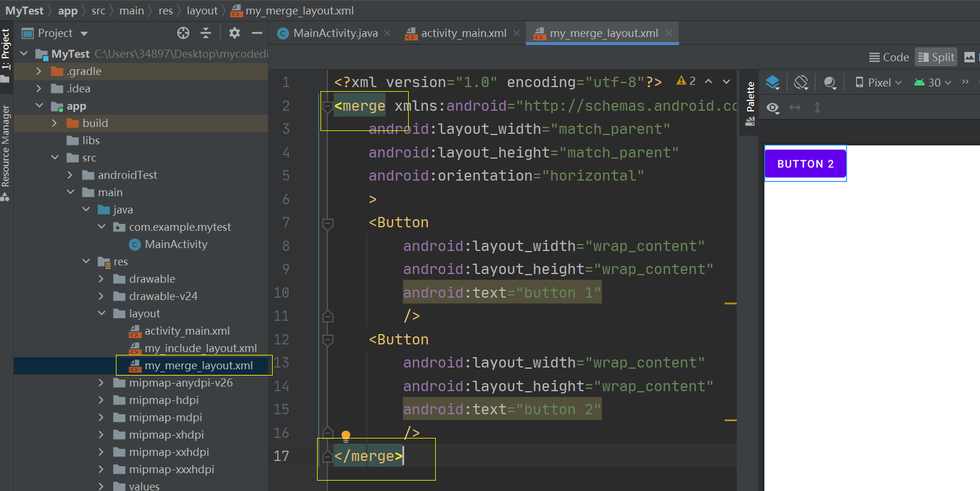The height and width of the screenshot is (491, 980).
Task: Click warning stripe marker near line 15
Action: pyautogui.click(x=730, y=420)
